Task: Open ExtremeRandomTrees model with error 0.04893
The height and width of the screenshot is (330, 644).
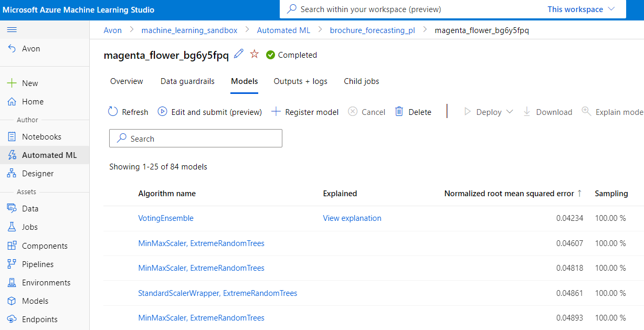Action: 201,318
